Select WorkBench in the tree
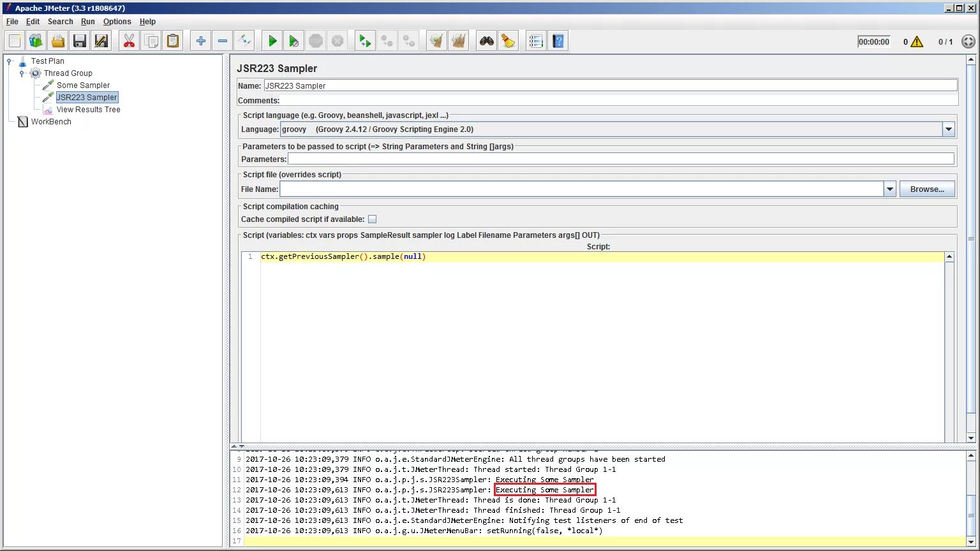The height and width of the screenshot is (551, 980). (x=51, y=122)
